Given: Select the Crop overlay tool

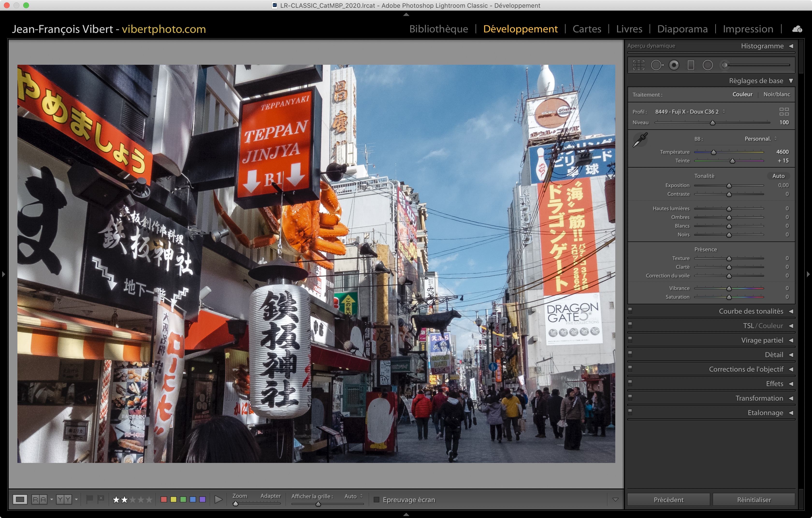Looking at the screenshot, I should (638, 65).
